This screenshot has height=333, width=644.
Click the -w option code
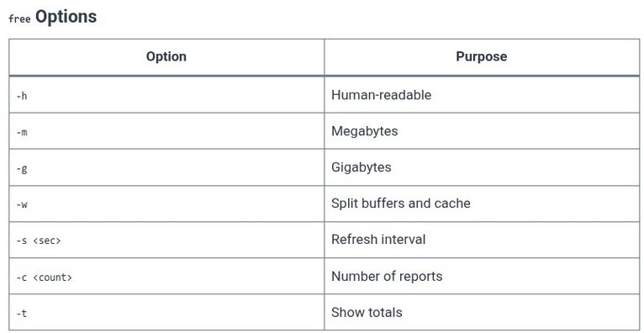[22, 204]
